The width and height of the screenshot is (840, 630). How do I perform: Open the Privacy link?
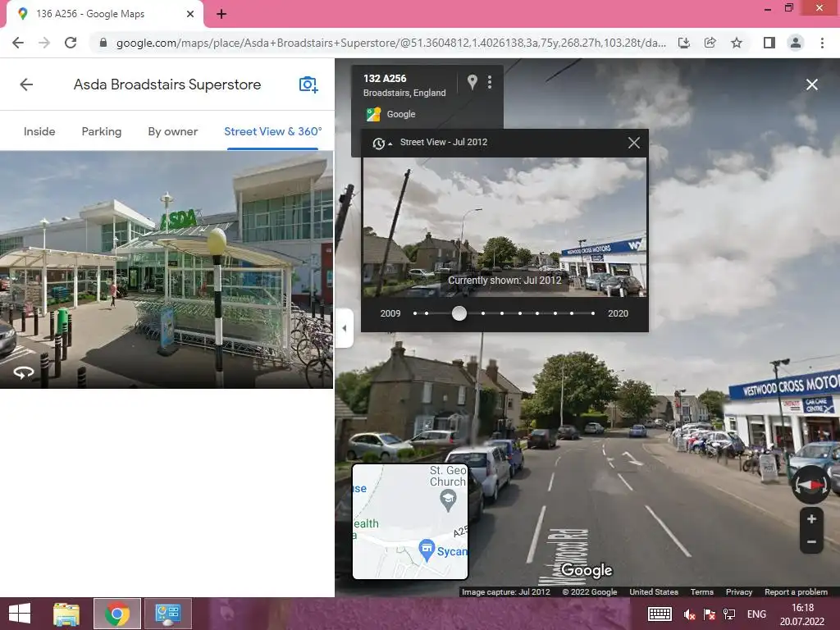coord(739,592)
